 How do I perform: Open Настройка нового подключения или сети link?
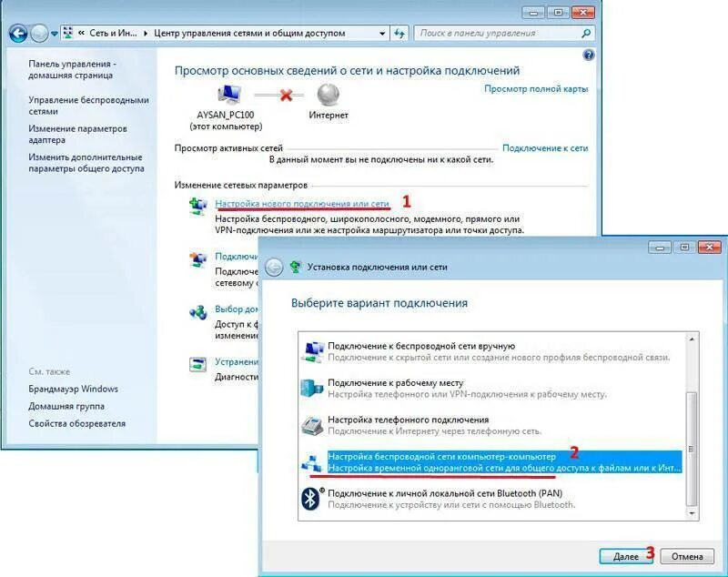[302, 204]
